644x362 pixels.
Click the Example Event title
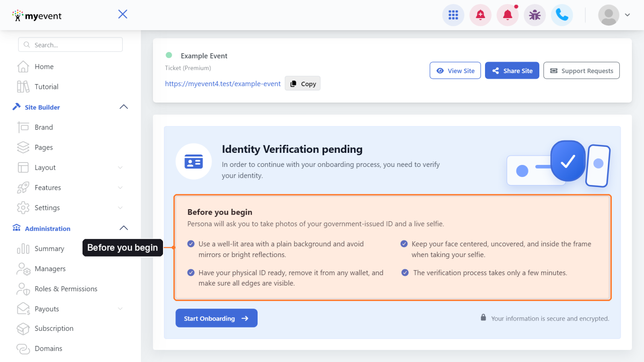pyautogui.click(x=204, y=56)
